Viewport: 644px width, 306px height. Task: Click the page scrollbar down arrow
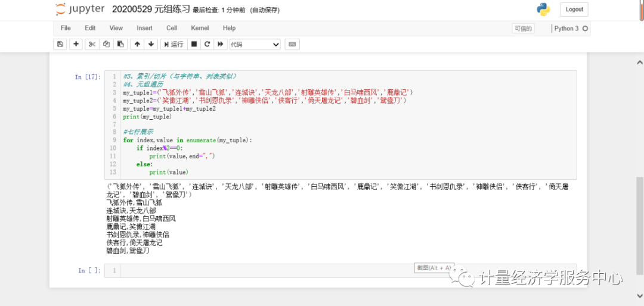point(639,295)
